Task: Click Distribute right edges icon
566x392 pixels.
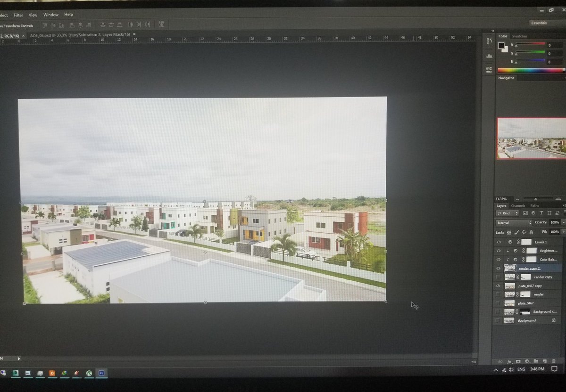Action: (x=147, y=24)
